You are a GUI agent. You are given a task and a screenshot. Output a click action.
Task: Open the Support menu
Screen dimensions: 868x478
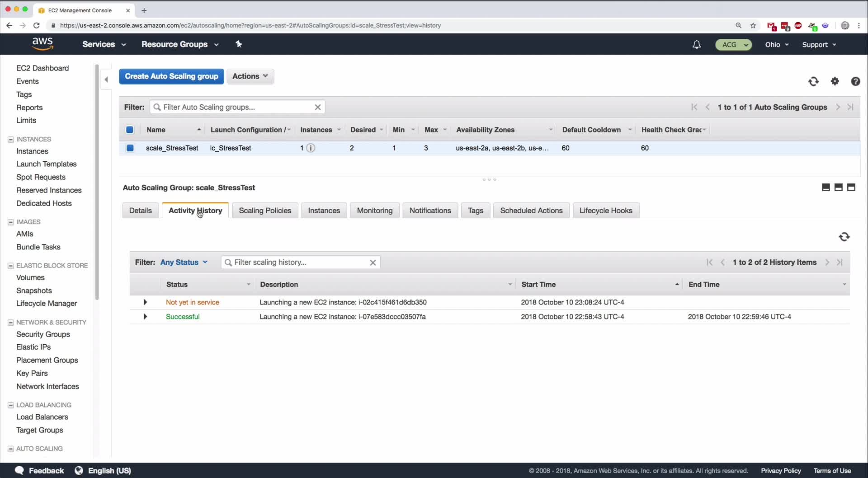819,45
